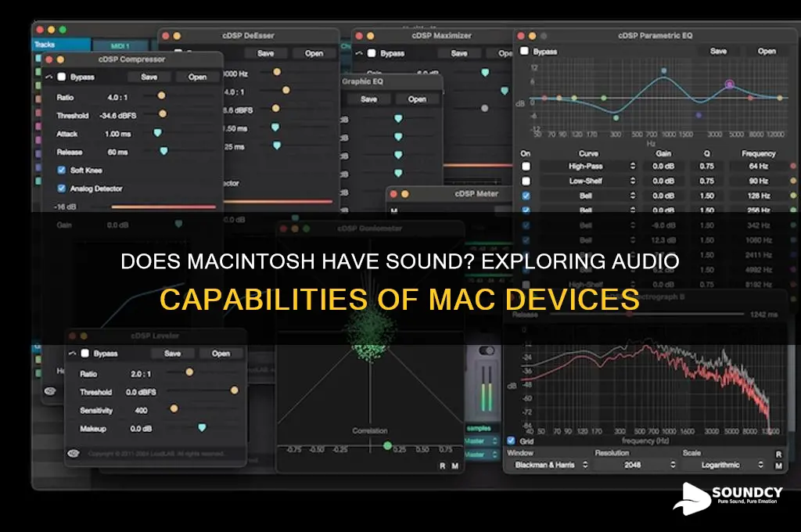Toggle the Grid checkbox in Spectrograph
This screenshot has height=532, width=801.
click(x=511, y=440)
